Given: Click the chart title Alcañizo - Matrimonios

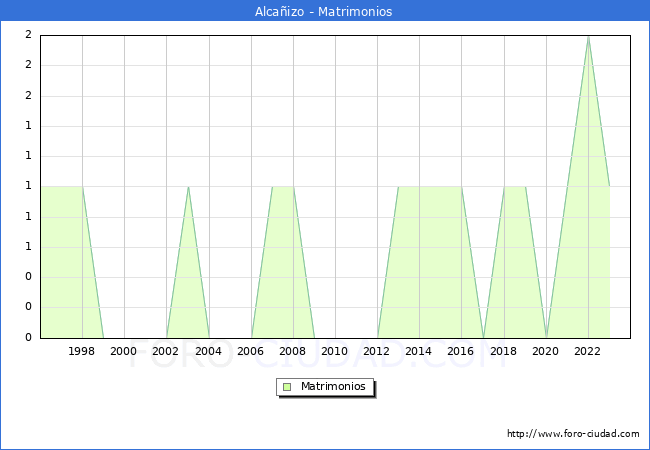Looking at the screenshot, I should point(323,12).
